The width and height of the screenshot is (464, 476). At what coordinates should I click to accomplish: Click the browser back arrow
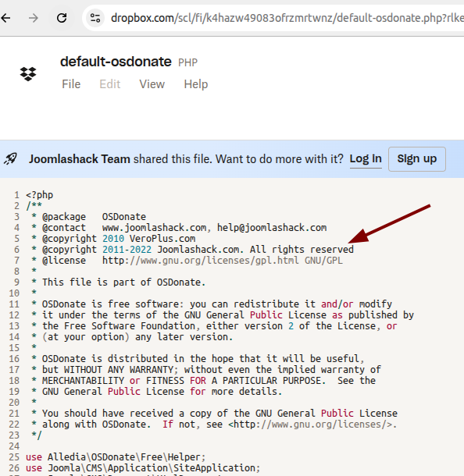6,18
